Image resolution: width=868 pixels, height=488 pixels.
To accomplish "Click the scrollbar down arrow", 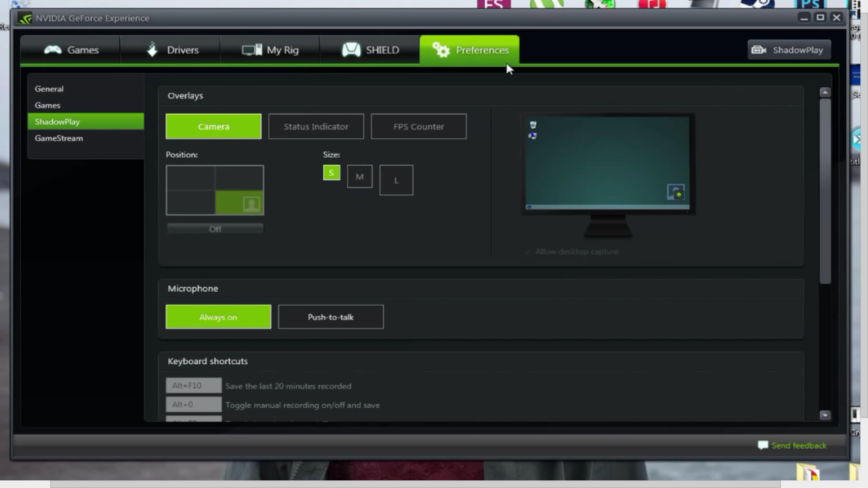I will coord(825,416).
